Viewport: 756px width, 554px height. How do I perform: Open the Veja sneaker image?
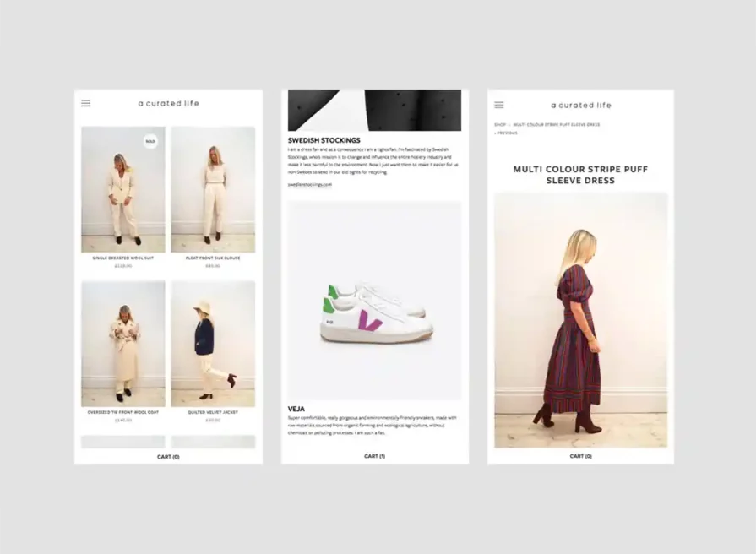(x=375, y=301)
